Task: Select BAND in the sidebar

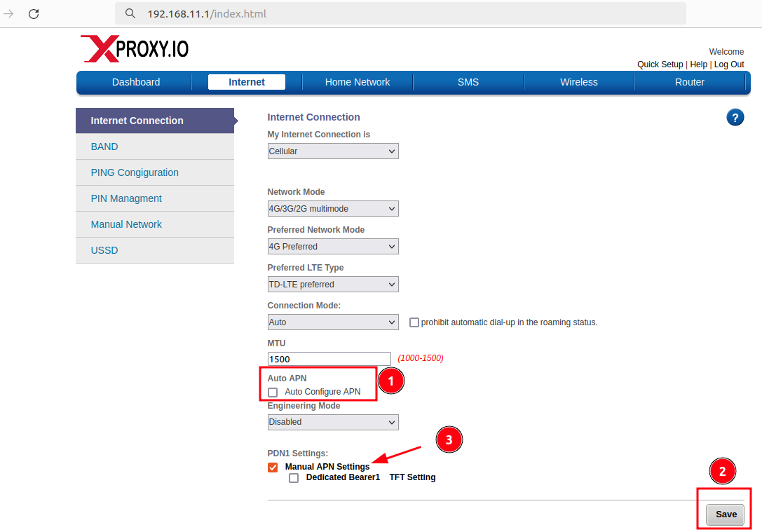Action: click(x=104, y=146)
